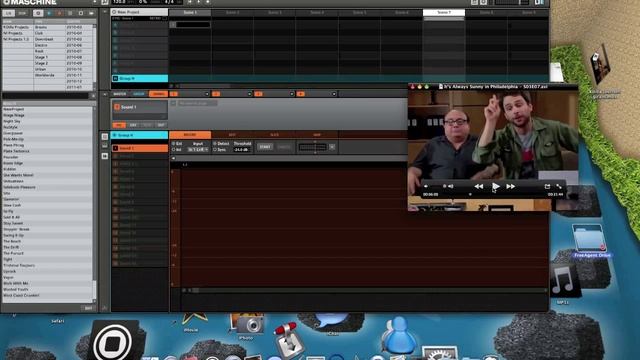This screenshot has height=360, width=640.
Task: Click the orange SRC button under Sound 1
Action: click(x=119, y=125)
